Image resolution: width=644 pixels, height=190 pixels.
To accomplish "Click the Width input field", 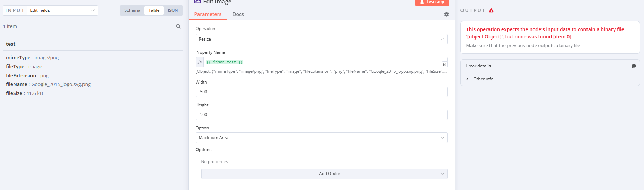I will pos(321,92).
